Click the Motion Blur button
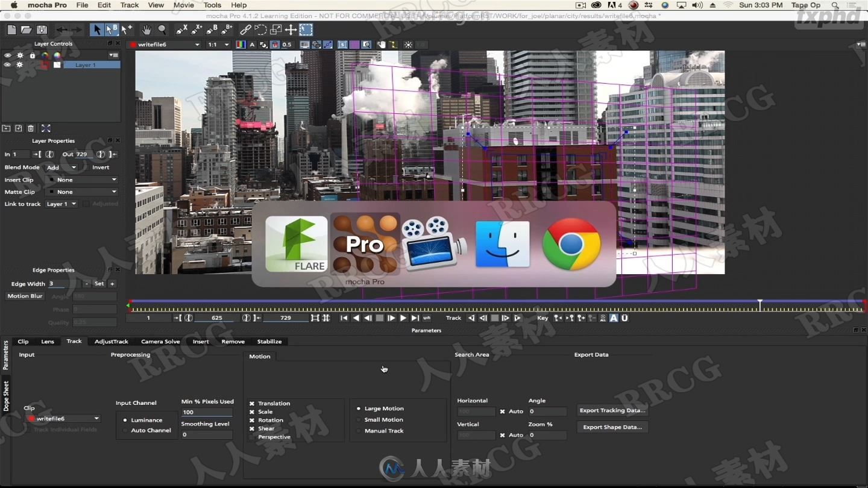The height and width of the screenshot is (488, 868). [25, 296]
